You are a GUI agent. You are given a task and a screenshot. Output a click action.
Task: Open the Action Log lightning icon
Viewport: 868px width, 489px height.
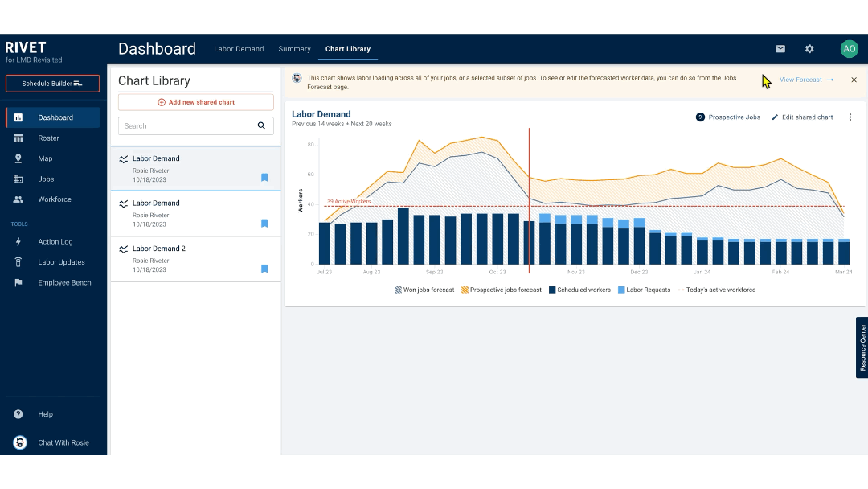tap(18, 241)
